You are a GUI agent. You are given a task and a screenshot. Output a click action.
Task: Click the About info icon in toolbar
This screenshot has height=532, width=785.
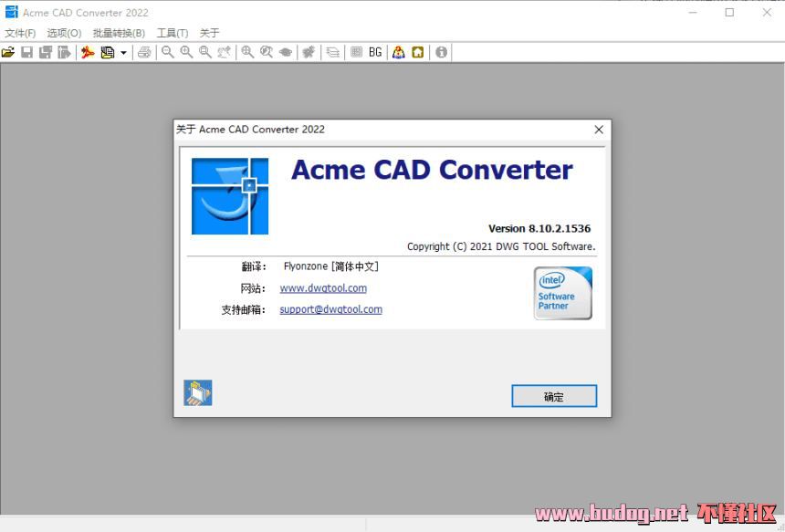pyautogui.click(x=441, y=52)
